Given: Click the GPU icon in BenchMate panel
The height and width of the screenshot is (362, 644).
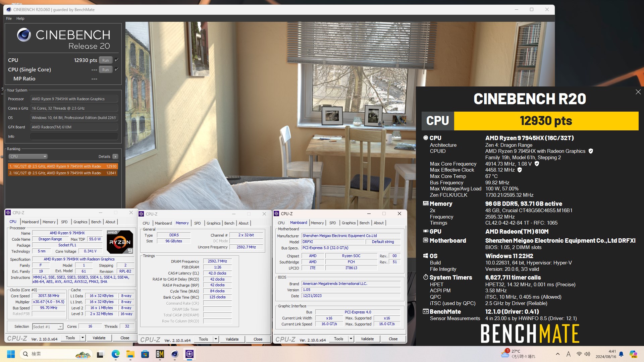Looking at the screenshot, I should (x=426, y=231).
